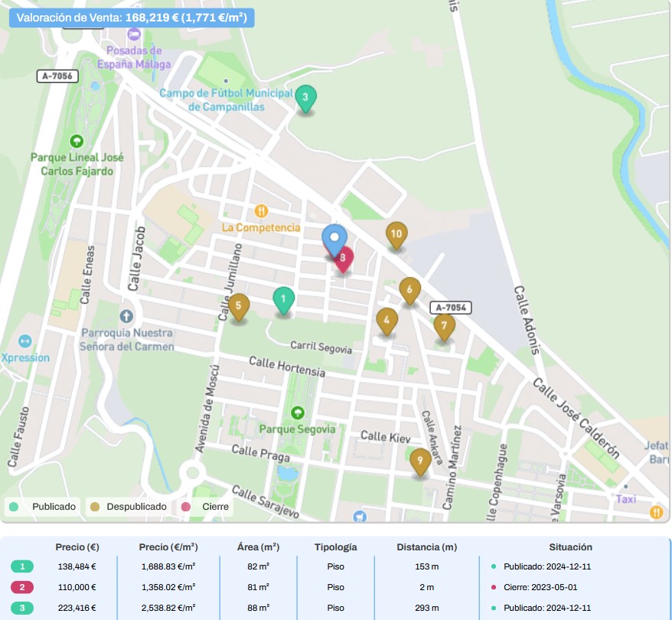Select gold map marker number 10
This screenshot has width=672, height=620.
(396, 235)
